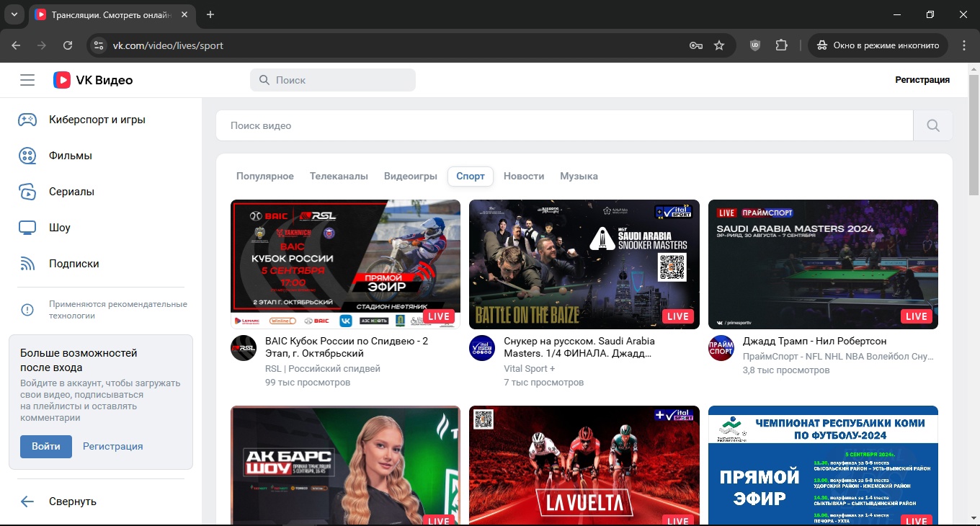
Task: Bookmark this page with the star icon
Action: pos(719,45)
